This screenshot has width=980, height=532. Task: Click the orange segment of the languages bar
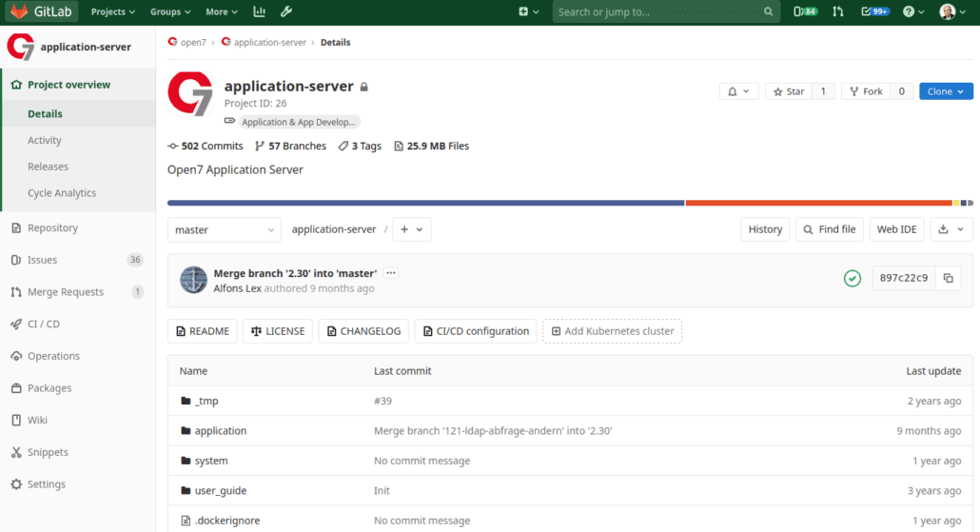click(x=819, y=203)
